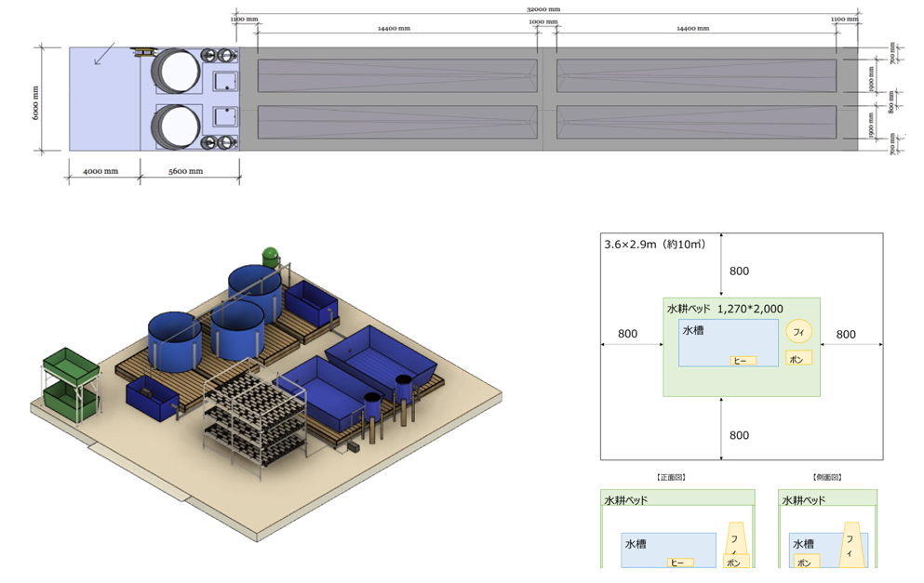Click the '水槽' label in side view
The image size is (924, 583).
coord(803,544)
